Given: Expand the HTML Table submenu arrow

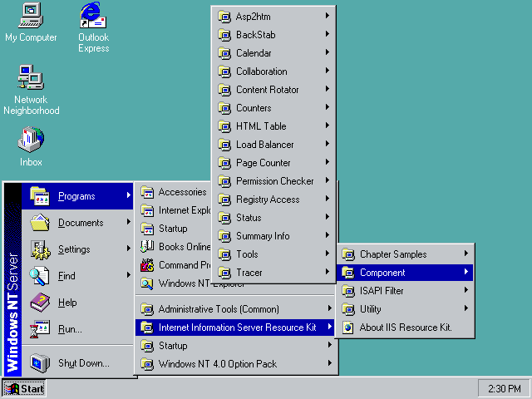Looking at the screenshot, I should pos(327,126).
